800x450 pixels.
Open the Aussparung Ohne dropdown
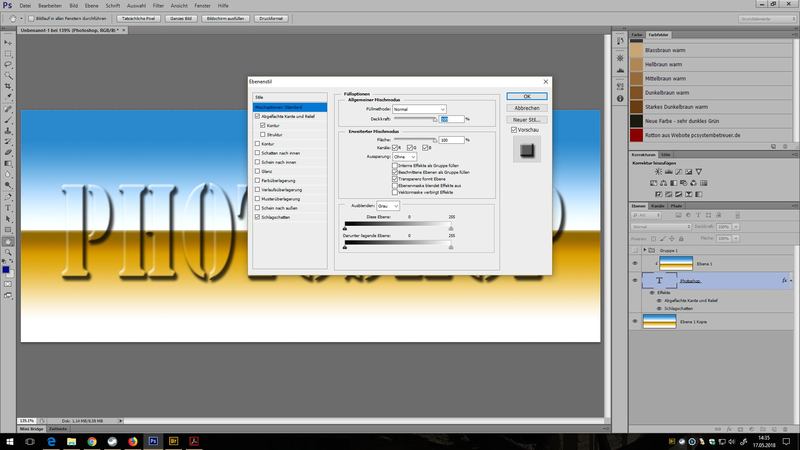(x=405, y=157)
